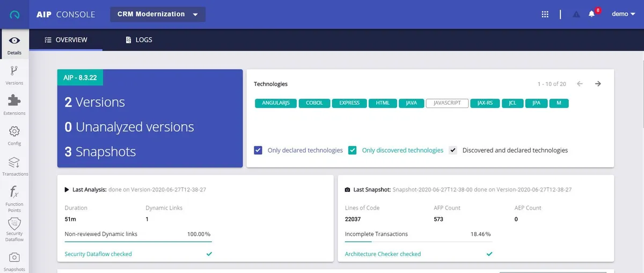Toggle Only discovered technologies checkbox
This screenshot has width=644, height=273.
click(353, 150)
